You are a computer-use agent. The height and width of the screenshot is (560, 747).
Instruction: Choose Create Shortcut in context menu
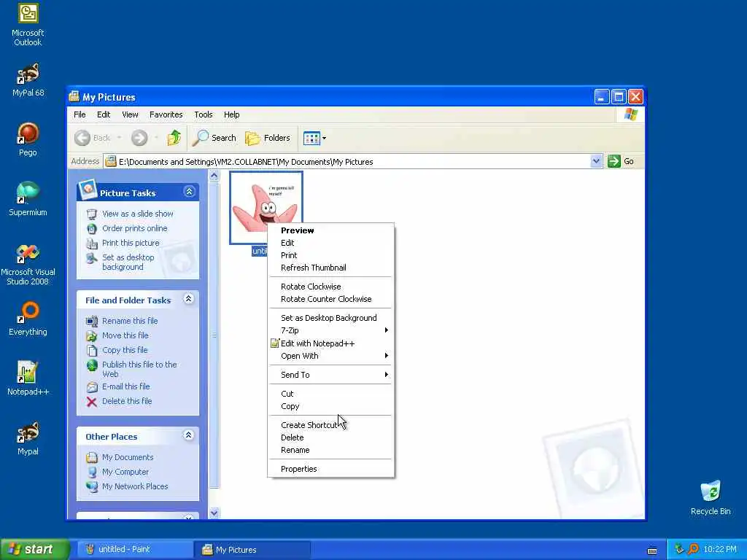click(330, 425)
